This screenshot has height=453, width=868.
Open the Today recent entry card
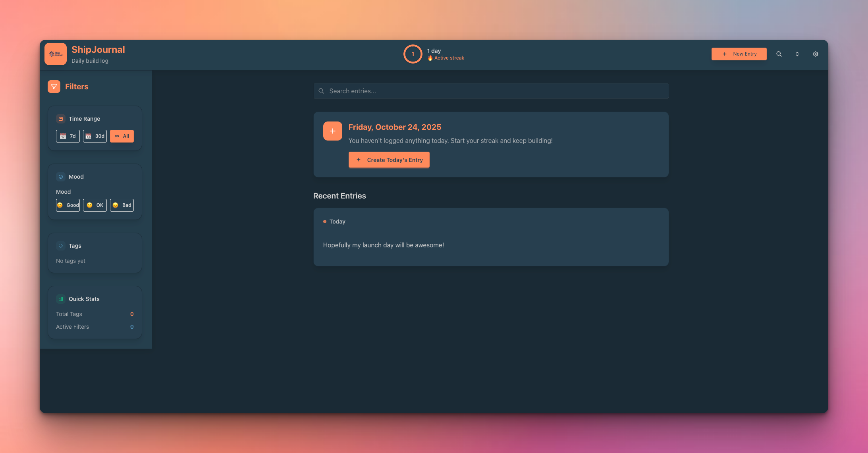[491, 237]
